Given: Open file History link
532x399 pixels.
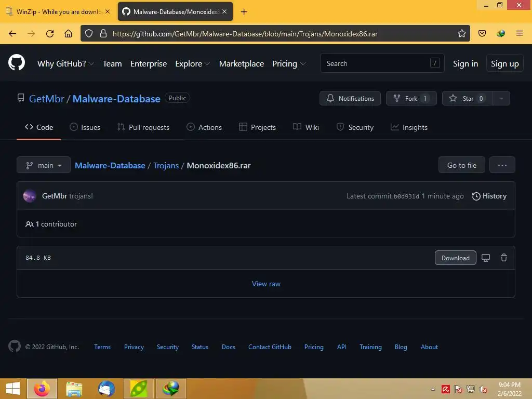Looking at the screenshot, I should click(x=489, y=196).
